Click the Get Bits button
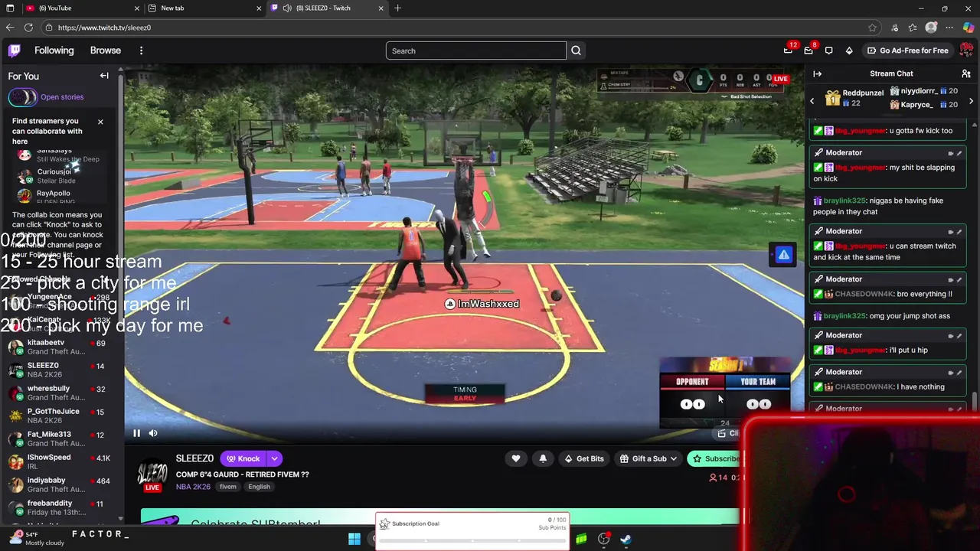This screenshot has height=551, width=980. coord(583,458)
